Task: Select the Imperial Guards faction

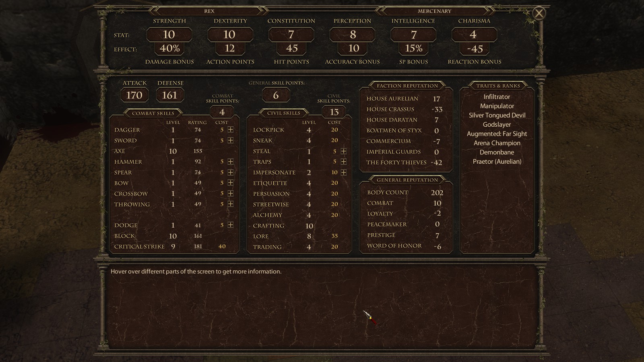Action: click(394, 152)
